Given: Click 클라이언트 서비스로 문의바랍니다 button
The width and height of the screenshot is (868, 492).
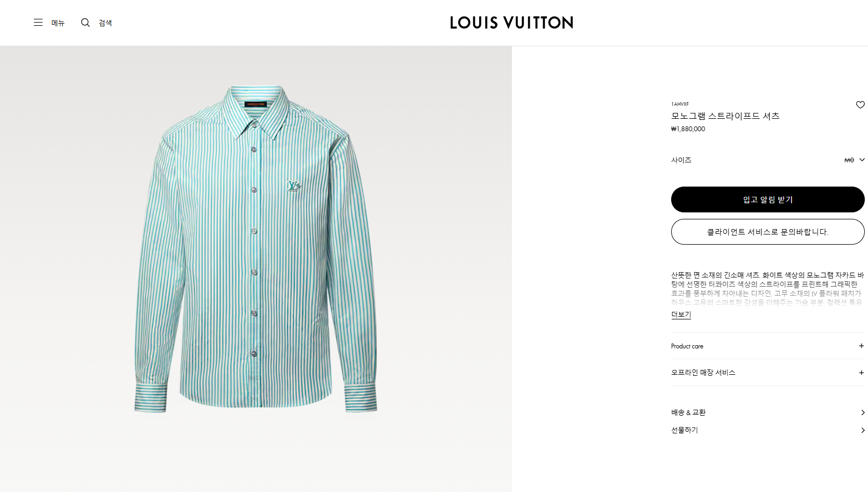Looking at the screenshot, I should (x=767, y=232).
